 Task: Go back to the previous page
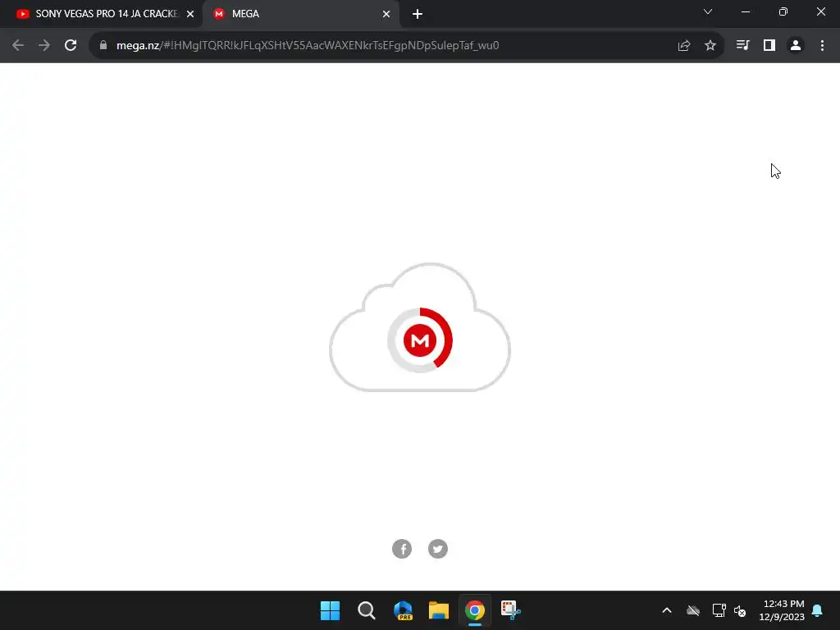tap(18, 46)
